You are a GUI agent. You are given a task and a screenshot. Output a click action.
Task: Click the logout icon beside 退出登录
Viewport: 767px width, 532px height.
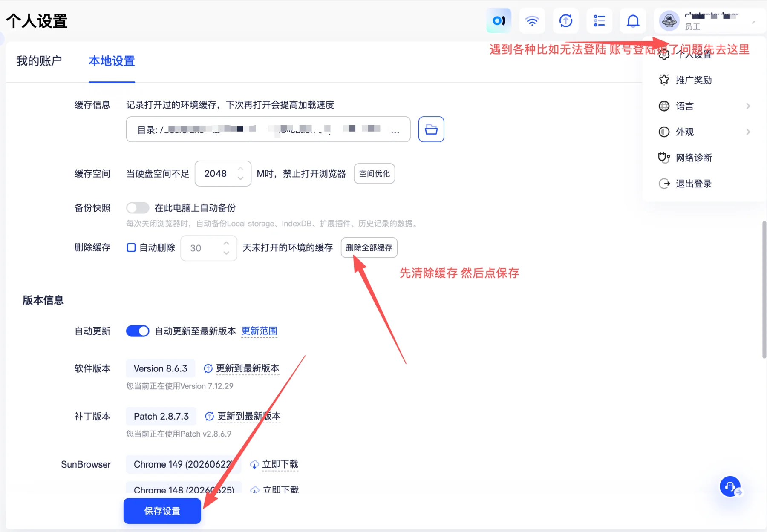[664, 184]
